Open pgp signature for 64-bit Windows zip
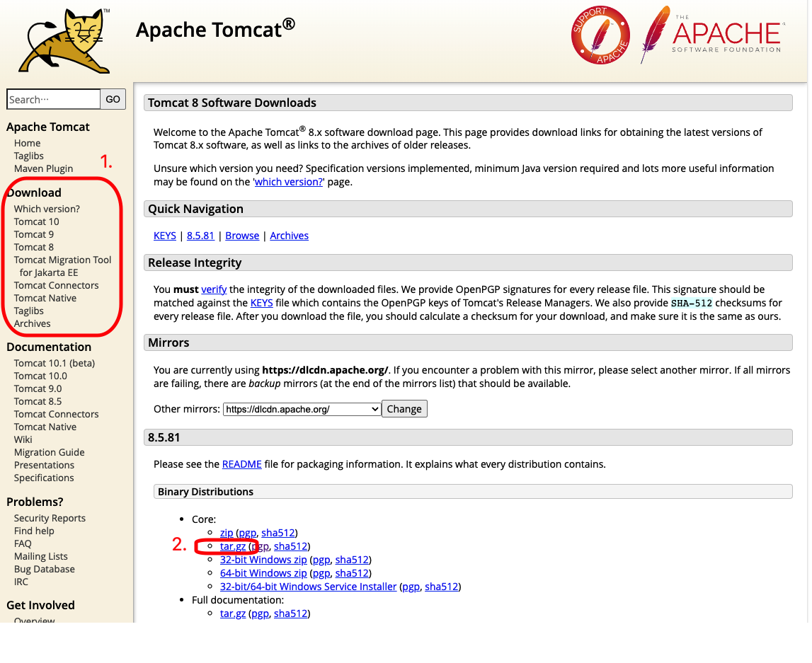This screenshot has height=663, width=812. click(x=321, y=573)
